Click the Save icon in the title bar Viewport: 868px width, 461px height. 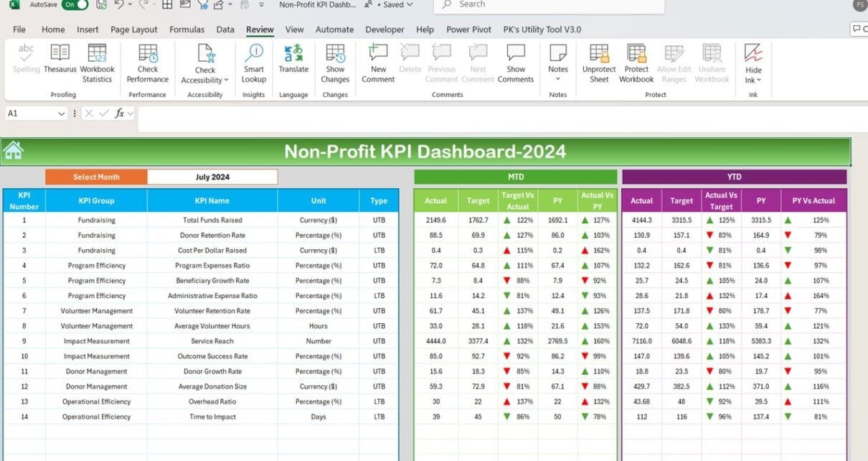click(x=101, y=4)
